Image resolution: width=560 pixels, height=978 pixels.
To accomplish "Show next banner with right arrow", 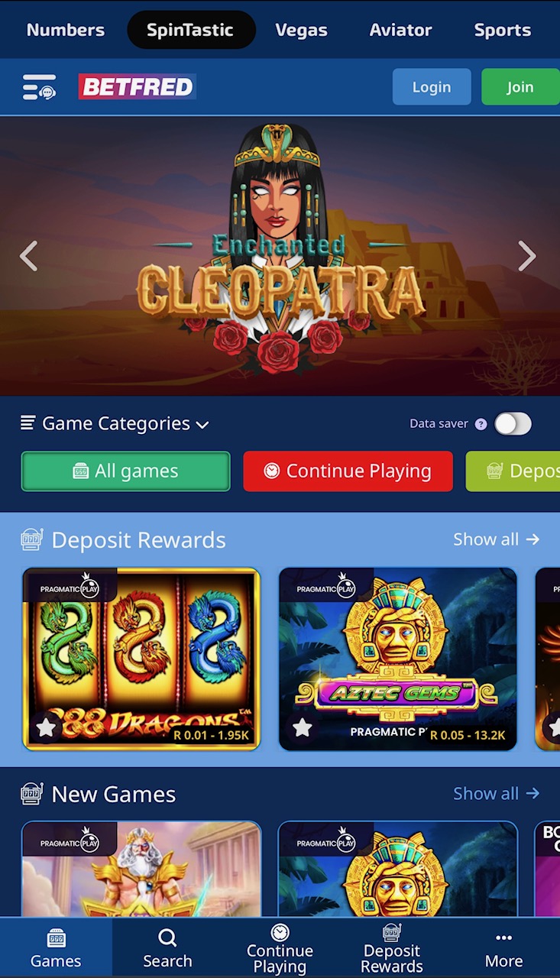I will pos(527,256).
